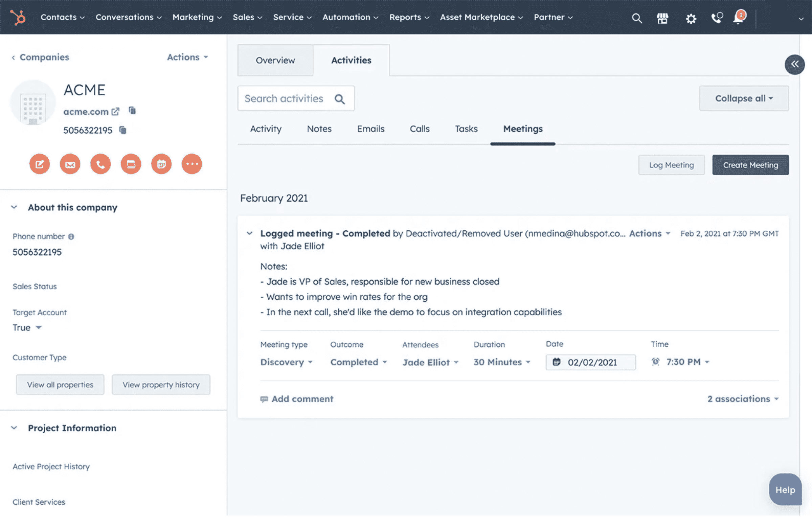
Task: Click the orange email icon
Action: point(70,164)
